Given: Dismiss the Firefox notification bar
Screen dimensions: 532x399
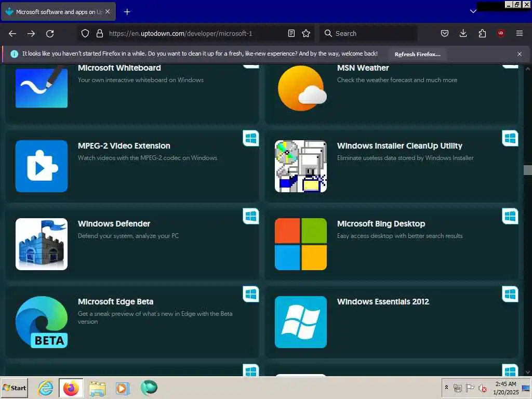Looking at the screenshot, I should point(520,54).
